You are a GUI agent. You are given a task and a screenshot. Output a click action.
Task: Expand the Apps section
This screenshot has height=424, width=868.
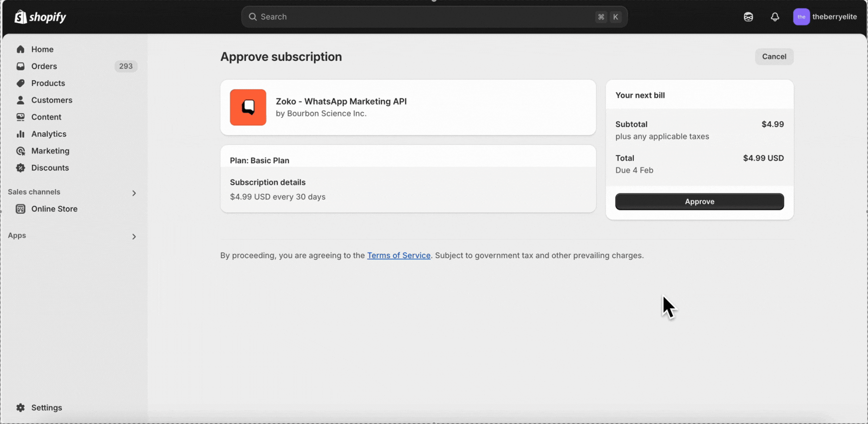click(134, 237)
